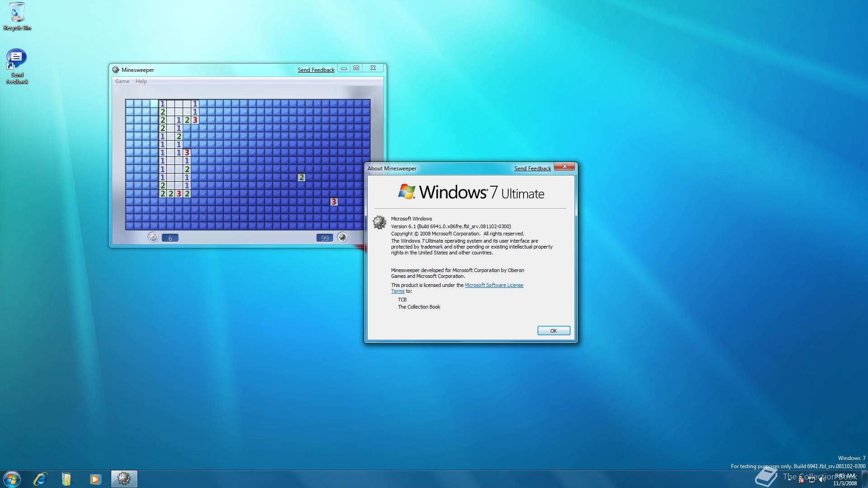Launch Internet Explorer from the taskbar

(40, 479)
